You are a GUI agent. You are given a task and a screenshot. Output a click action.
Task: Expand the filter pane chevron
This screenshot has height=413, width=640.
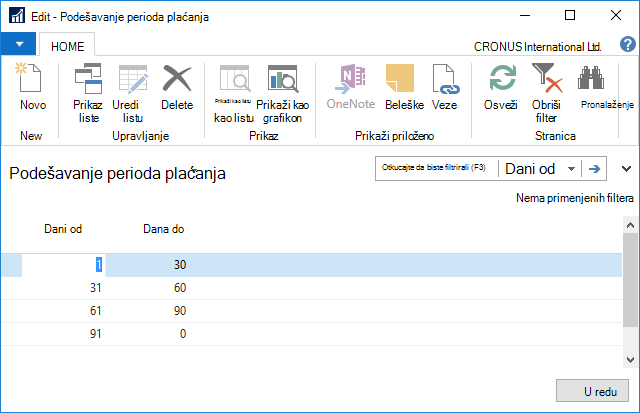coord(626,169)
